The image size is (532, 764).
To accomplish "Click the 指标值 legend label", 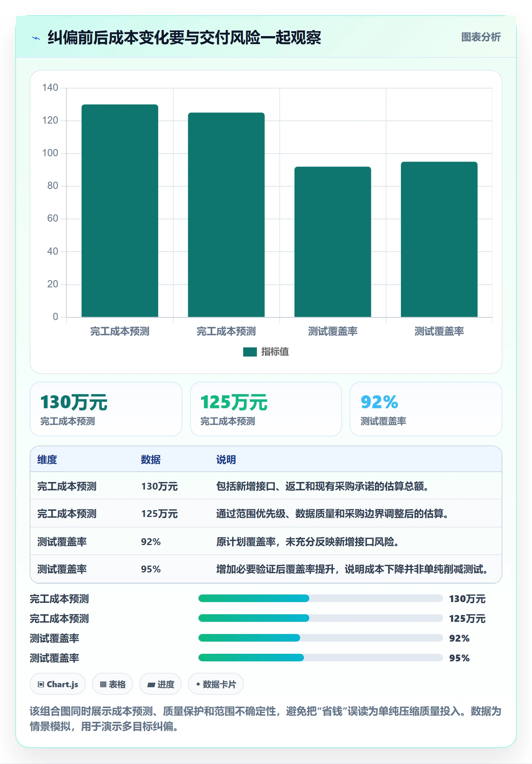I will tap(275, 352).
